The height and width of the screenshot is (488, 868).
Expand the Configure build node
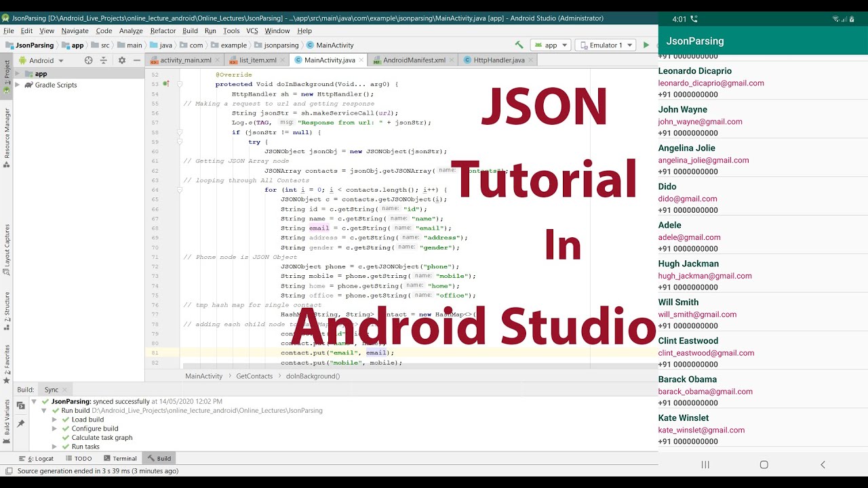click(54, 428)
